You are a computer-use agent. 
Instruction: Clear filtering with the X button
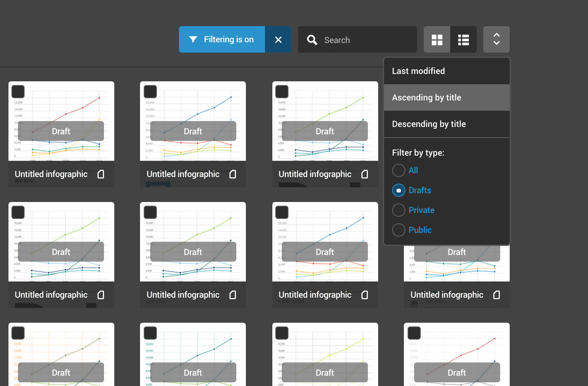click(x=278, y=39)
